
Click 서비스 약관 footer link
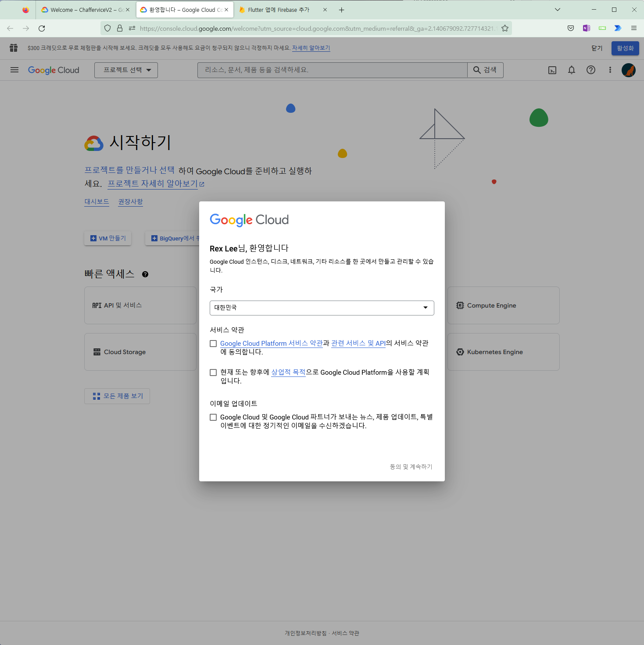pyautogui.click(x=345, y=633)
